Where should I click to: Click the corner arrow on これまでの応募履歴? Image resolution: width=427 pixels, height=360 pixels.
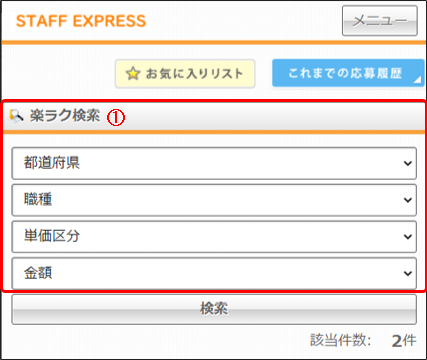pos(417,79)
